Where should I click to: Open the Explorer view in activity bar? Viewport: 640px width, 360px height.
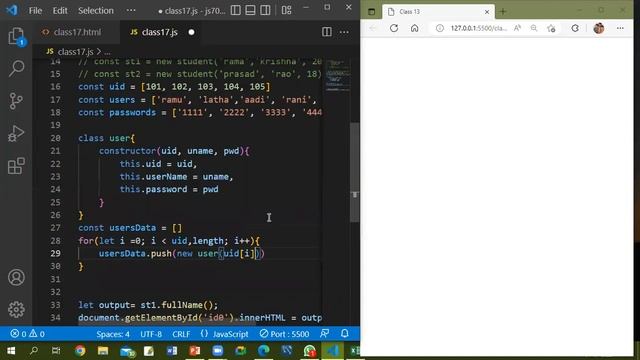16,37
